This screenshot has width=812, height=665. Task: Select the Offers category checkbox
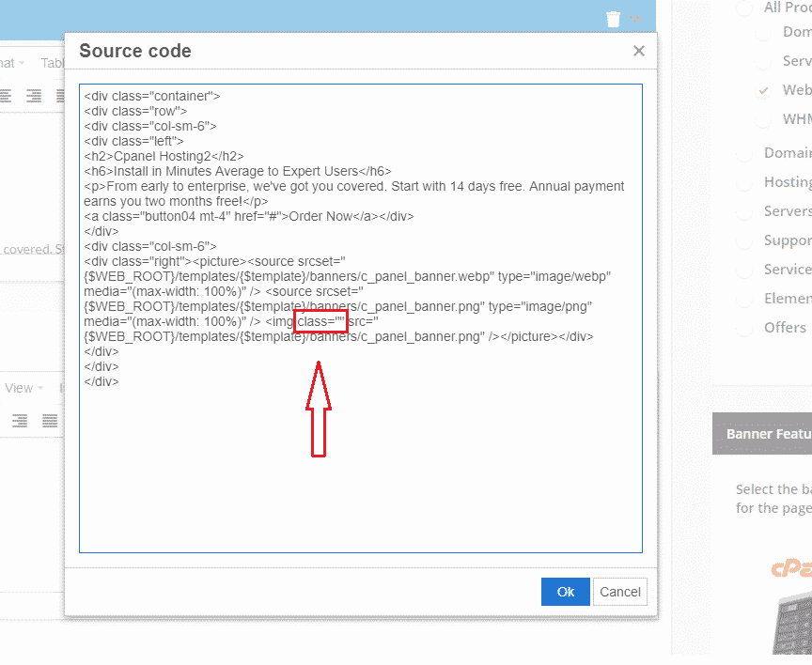click(x=744, y=328)
